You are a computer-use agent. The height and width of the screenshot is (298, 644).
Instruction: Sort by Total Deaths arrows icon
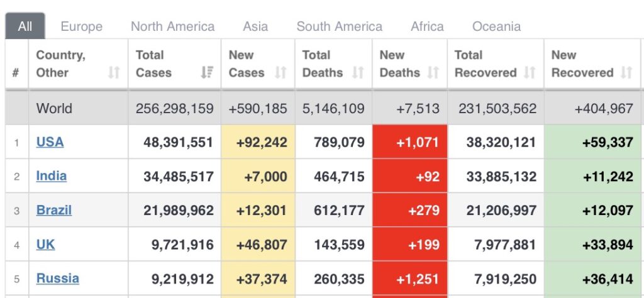(358, 73)
